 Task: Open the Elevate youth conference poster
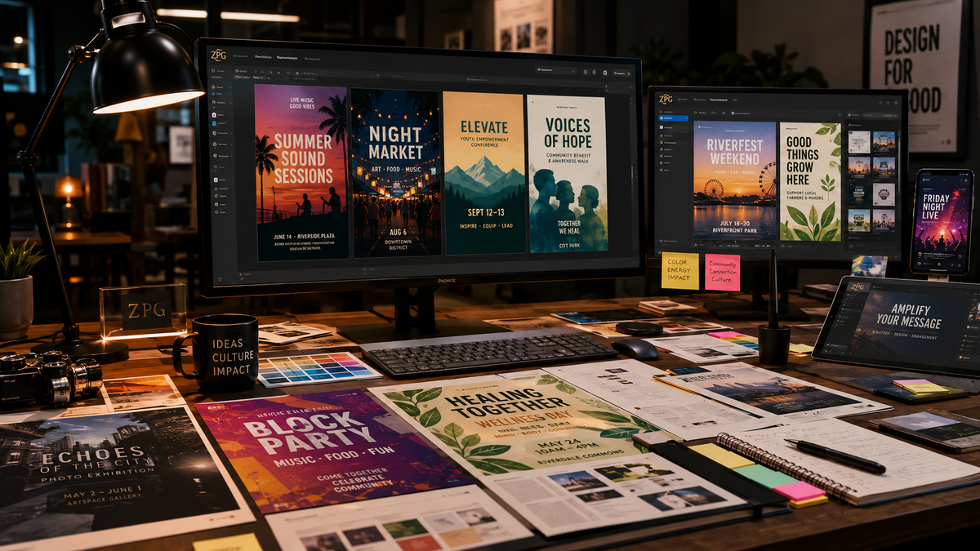(484, 173)
